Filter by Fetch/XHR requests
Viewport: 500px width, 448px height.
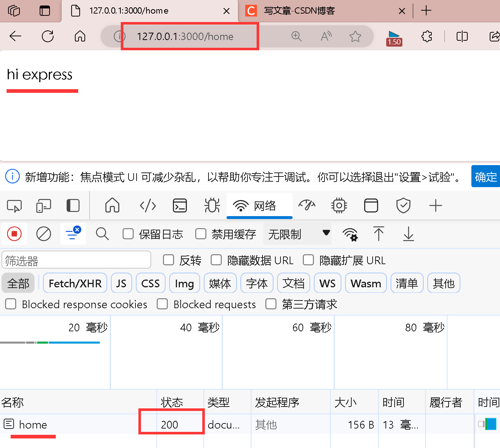click(x=75, y=283)
